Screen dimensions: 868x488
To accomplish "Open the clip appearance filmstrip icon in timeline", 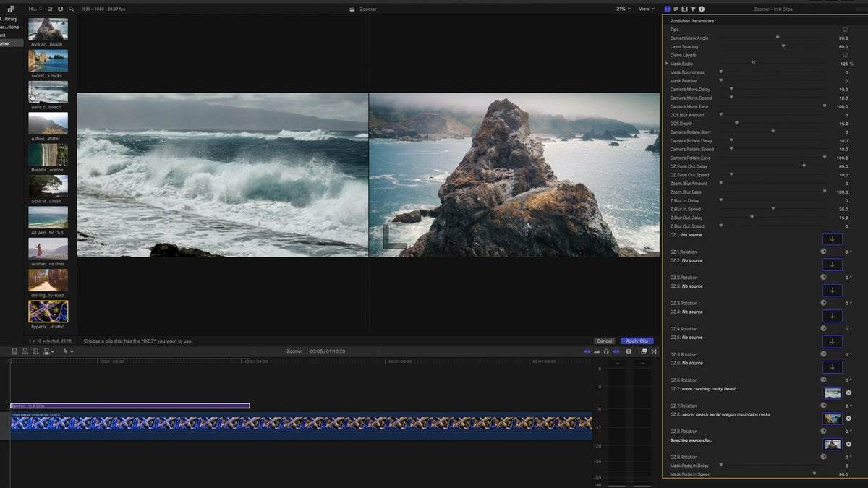I will (629, 351).
